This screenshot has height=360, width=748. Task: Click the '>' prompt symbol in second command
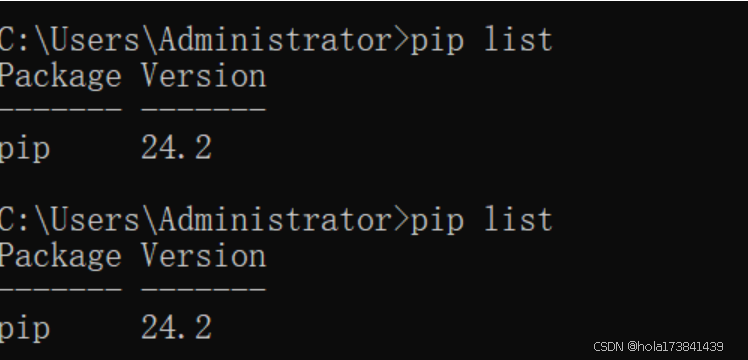click(x=402, y=220)
